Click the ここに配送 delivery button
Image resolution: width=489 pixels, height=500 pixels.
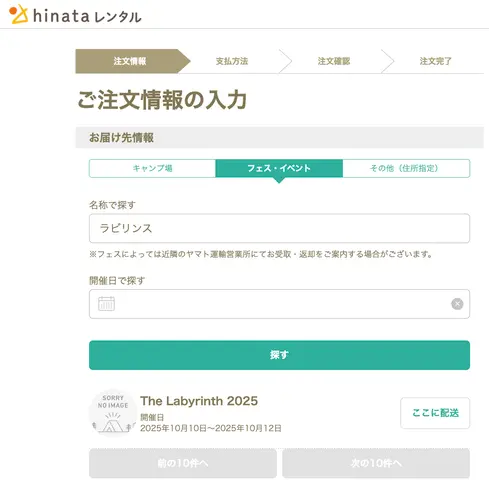point(435,413)
